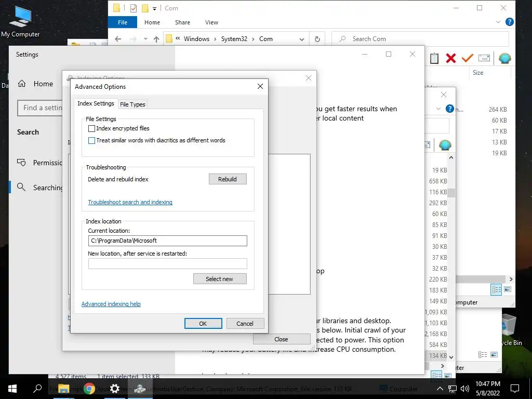Open My Computer desktop icon
Viewport: 532px width, 399px height.
coord(20,21)
